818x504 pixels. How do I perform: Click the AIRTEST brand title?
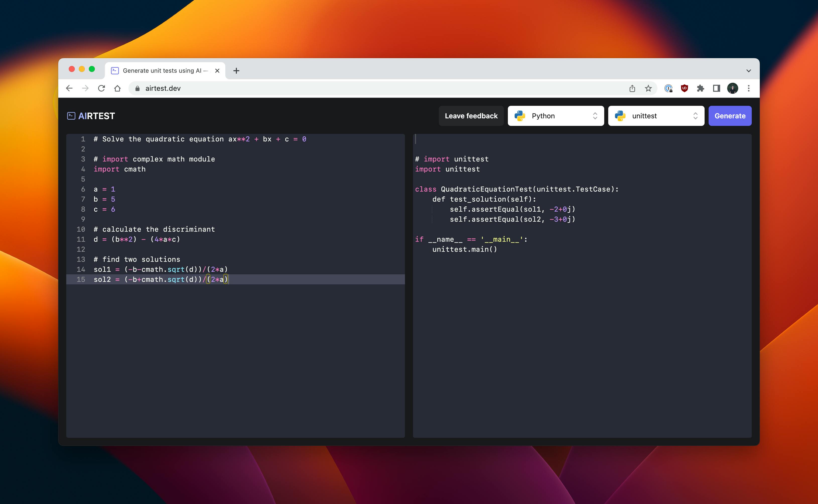point(97,116)
